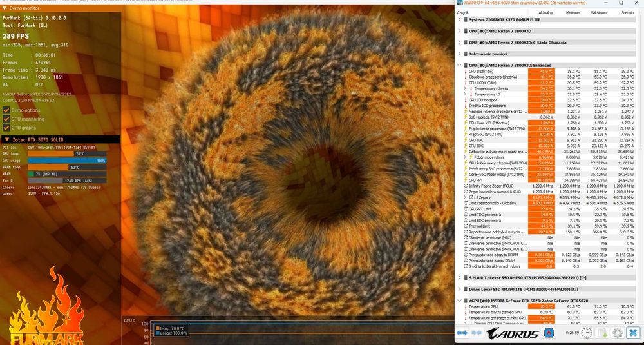Click lightning icon beside CPU TDC

click(x=466, y=140)
